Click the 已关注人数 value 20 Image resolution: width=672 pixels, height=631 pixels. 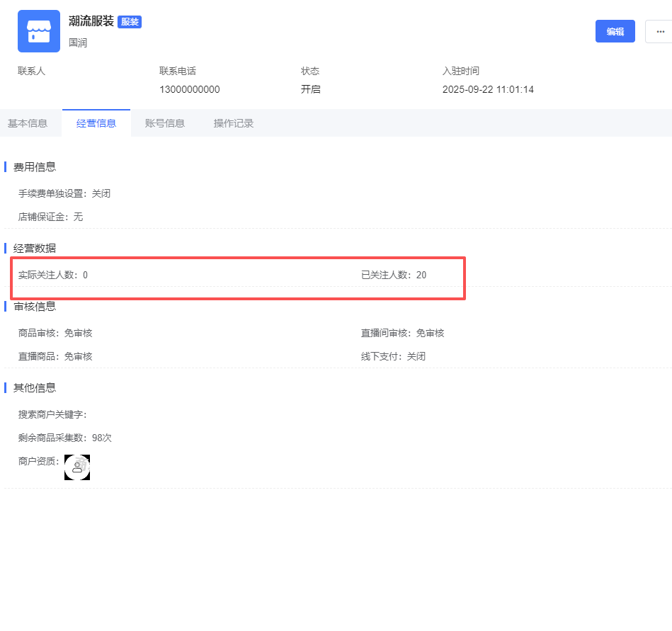(x=421, y=275)
